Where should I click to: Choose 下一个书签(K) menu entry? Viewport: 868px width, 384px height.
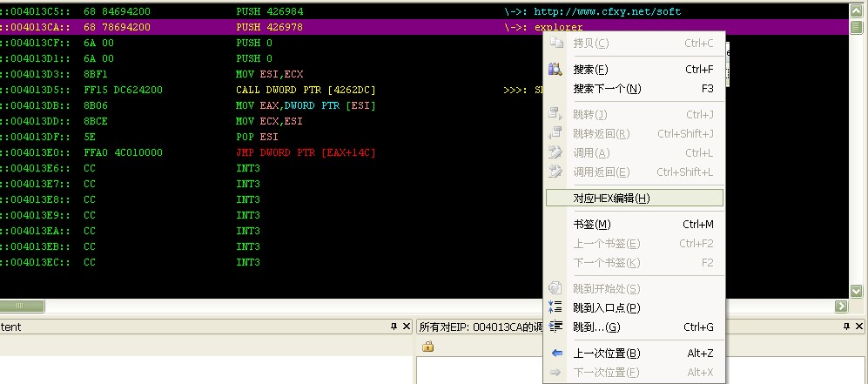[x=635, y=262]
